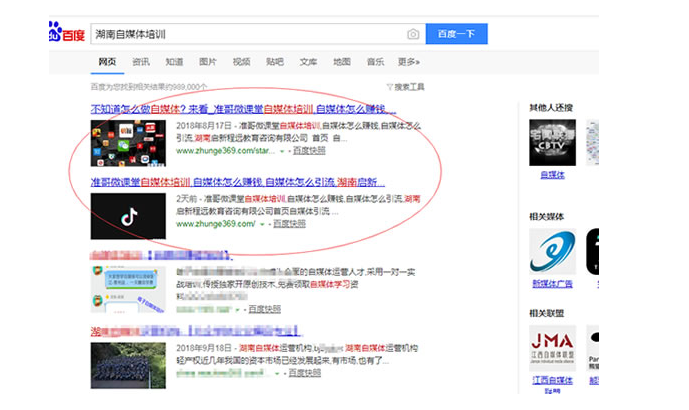Screen dimensions: 689x410
Task: Click the 其他人还搜 heading
Action: point(551,108)
